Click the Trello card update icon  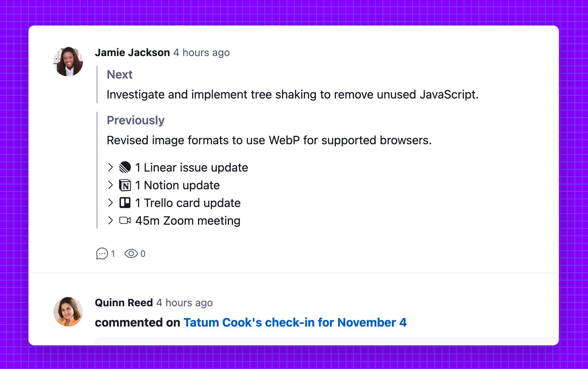[x=125, y=203]
